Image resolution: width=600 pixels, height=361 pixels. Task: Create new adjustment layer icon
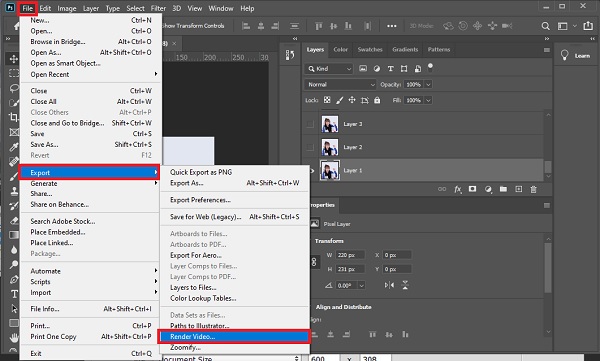point(488,189)
